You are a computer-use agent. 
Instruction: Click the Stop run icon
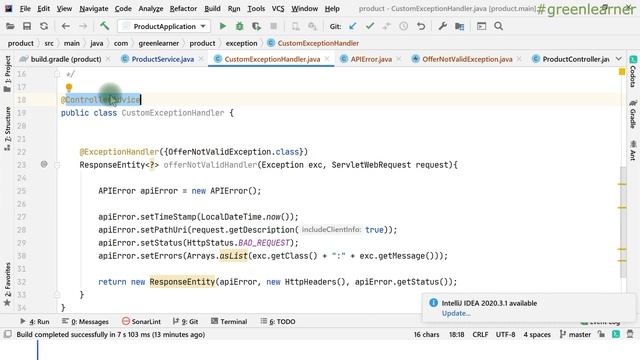(273, 26)
